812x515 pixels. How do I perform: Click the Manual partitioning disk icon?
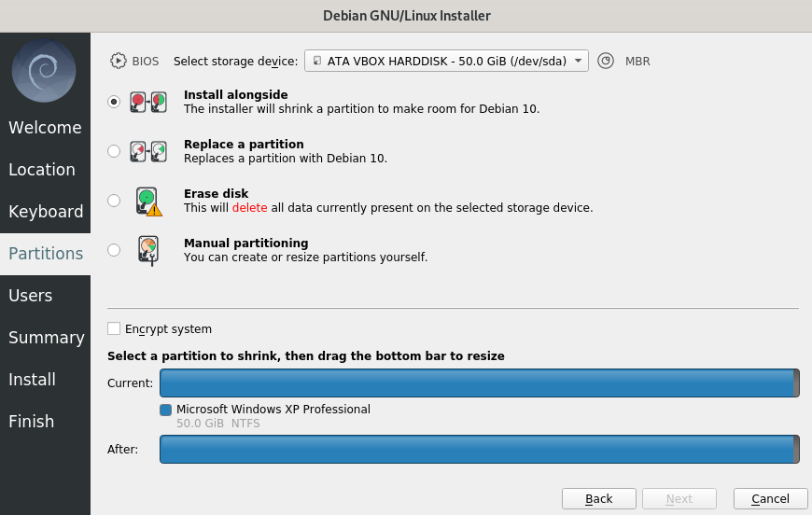click(148, 251)
